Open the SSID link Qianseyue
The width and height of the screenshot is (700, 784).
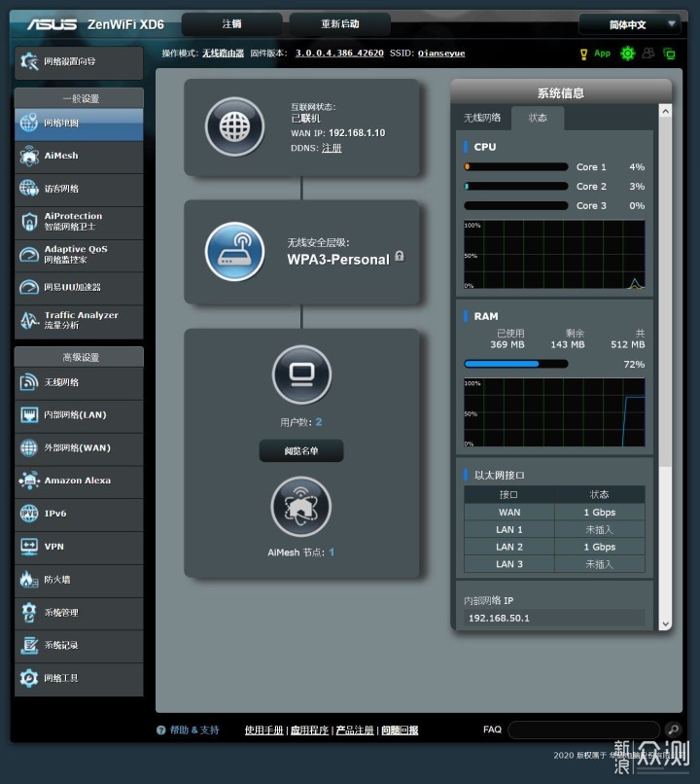(x=441, y=53)
